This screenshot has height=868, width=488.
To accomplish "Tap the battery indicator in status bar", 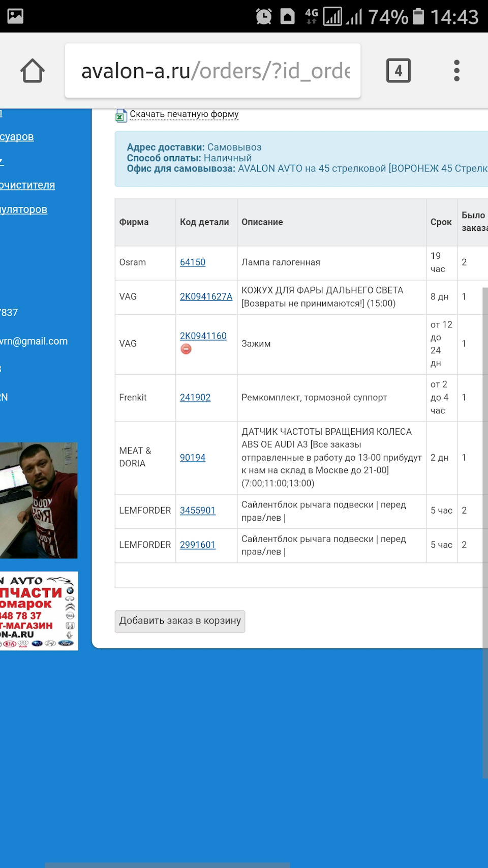I will click(x=418, y=16).
